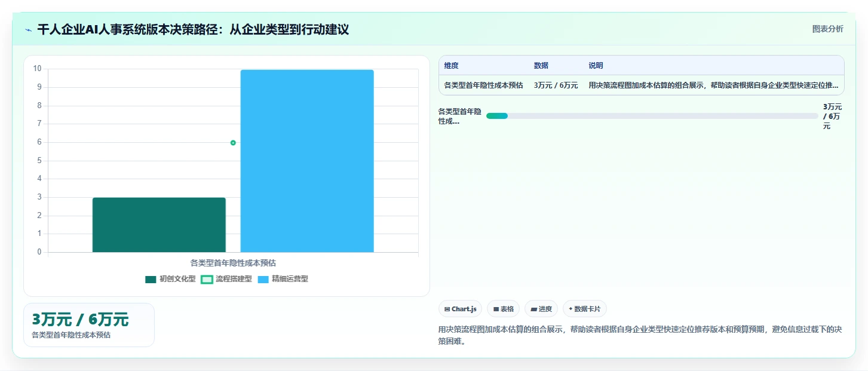Click the blue 精细运营型 legend swatch
Viewport: 868px width, 371px height.
pos(263,279)
